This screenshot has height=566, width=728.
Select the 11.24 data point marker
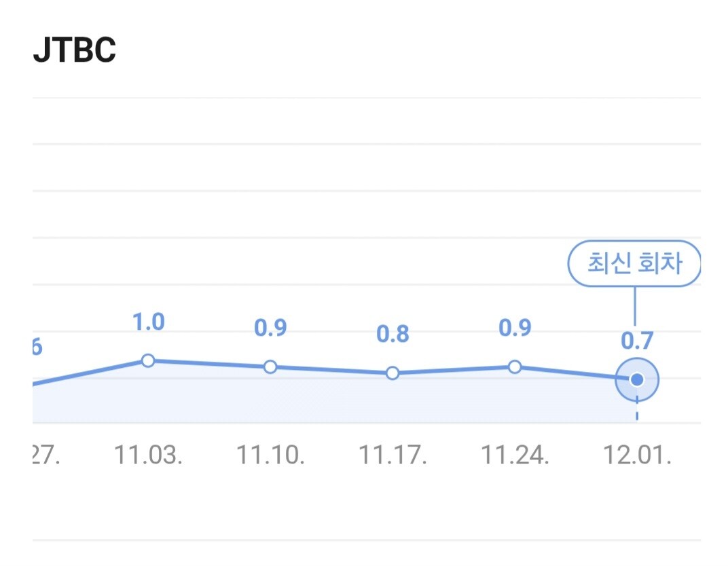(x=515, y=366)
